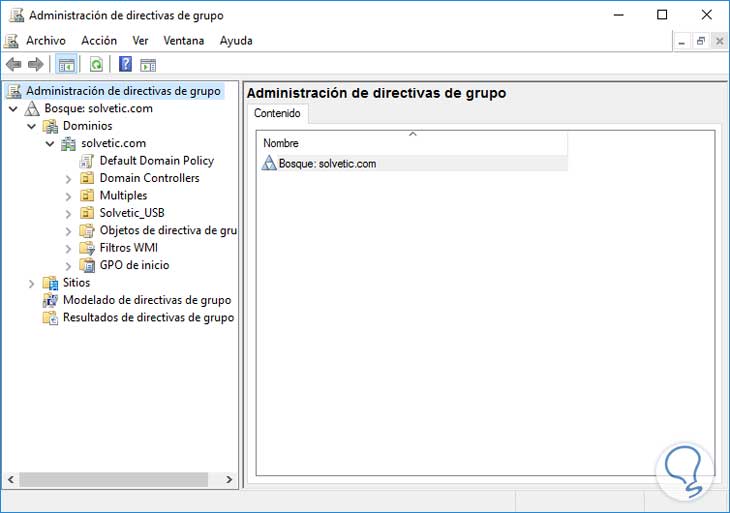Click the Resultados de directivas de grupo icon
This screenshot has width=730, height=513.
click(x=50, y=317)
